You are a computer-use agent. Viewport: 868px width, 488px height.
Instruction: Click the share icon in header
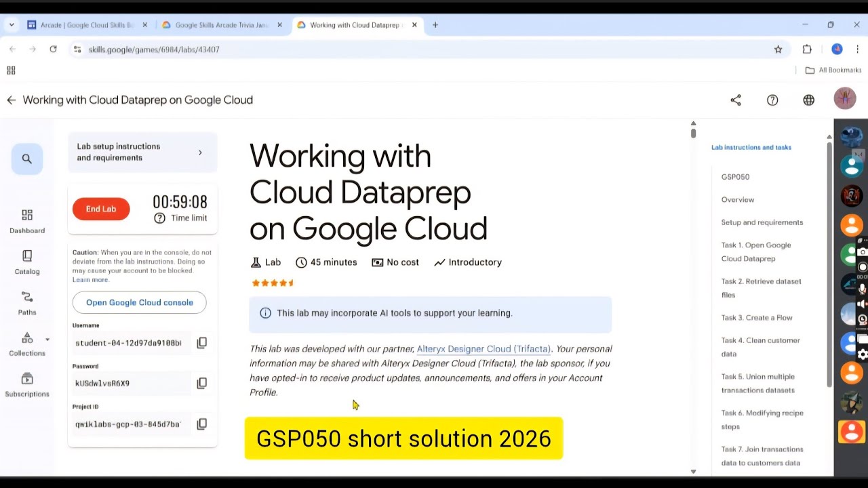click(736, 100)
